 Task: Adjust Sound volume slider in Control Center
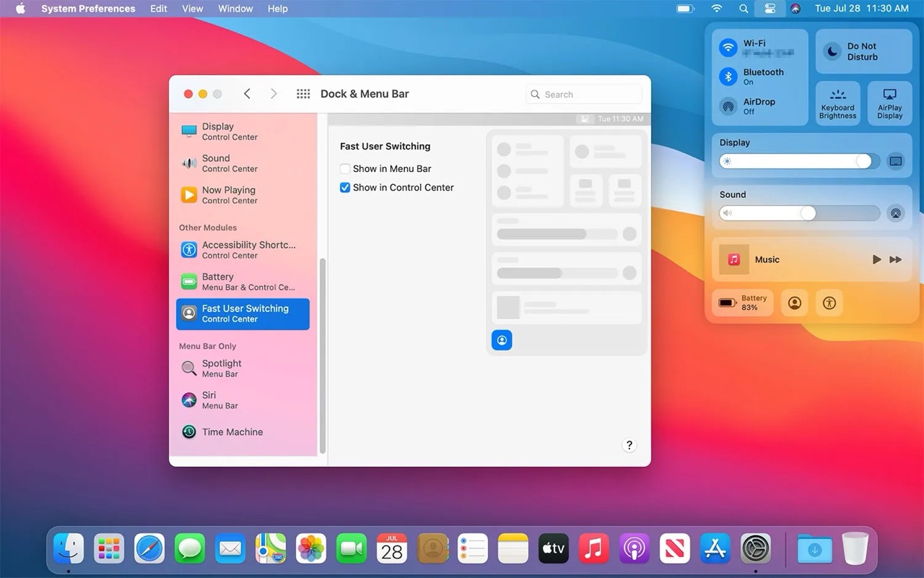click(x=800, y=213)
